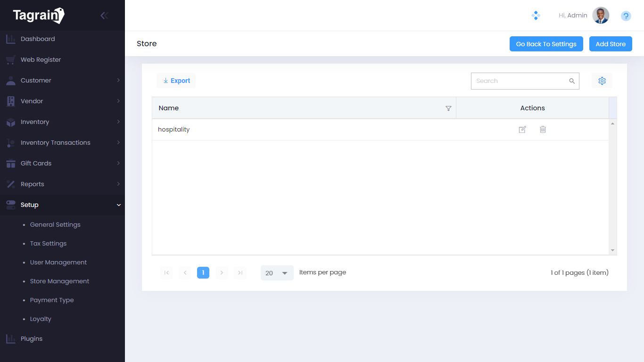Click the edit icon for hospitality store
The width and height of the screenshot is (644, 362).
click(522, 130)
